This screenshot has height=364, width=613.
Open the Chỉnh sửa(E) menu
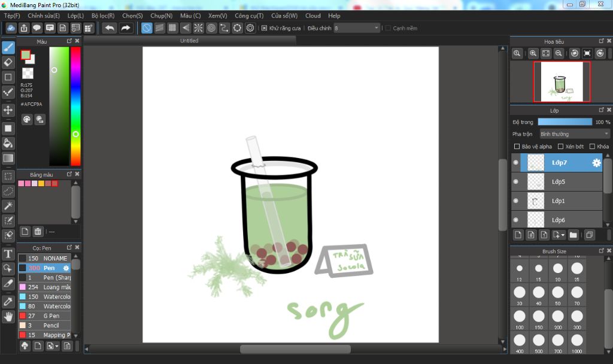click(x=44, y=16)
